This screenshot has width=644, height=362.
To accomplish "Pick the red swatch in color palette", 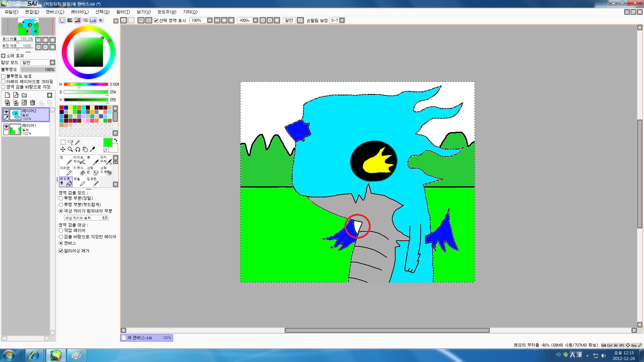I will click(62, 108).
